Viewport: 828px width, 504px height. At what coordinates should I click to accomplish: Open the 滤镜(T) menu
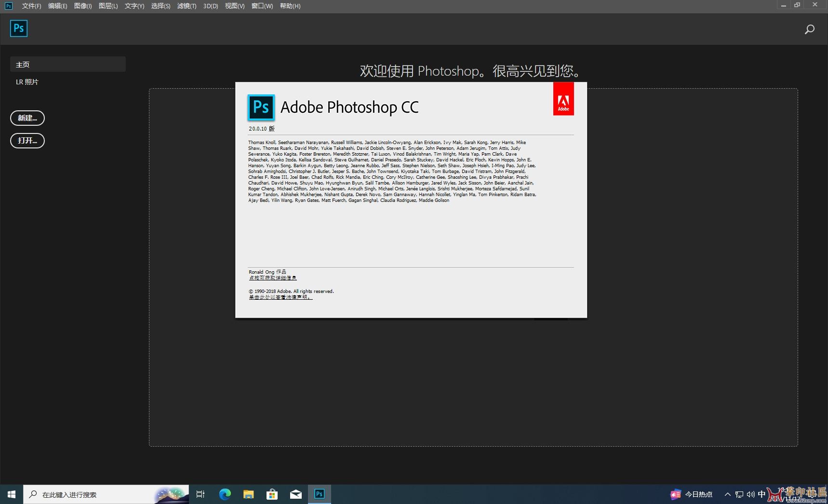187,6
